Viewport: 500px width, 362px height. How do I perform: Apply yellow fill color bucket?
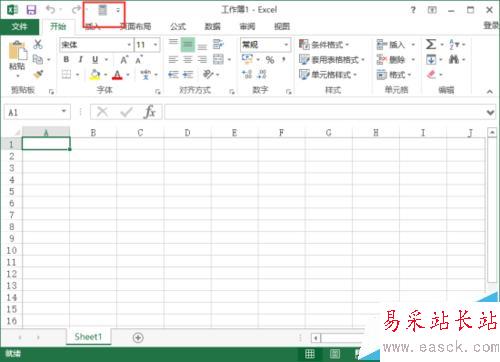pyautogui.click(x=95, y=74)
